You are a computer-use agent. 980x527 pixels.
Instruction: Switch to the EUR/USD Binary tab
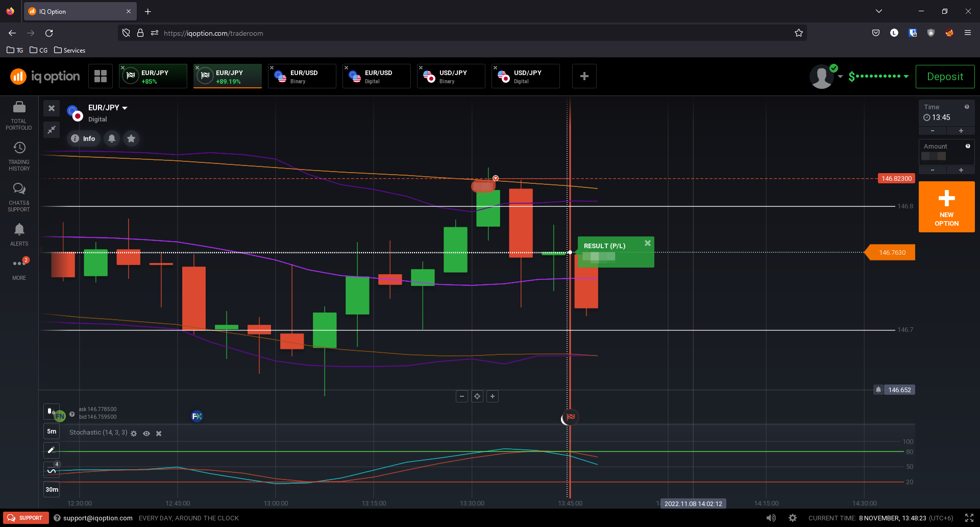(302, 76)
